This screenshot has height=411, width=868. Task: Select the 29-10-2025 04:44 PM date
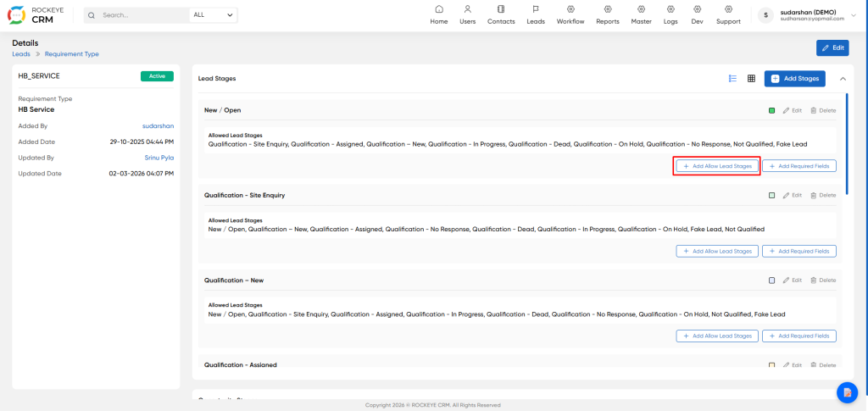coord(142,142)
